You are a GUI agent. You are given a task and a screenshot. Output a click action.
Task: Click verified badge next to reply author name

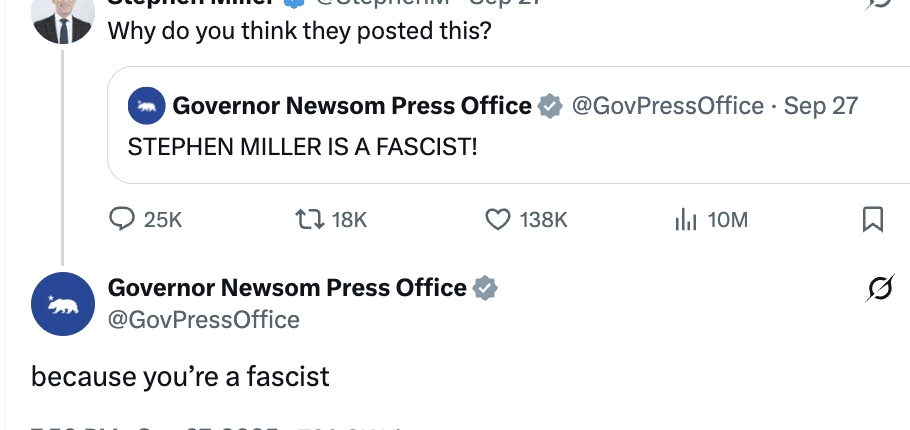(485, 288)
